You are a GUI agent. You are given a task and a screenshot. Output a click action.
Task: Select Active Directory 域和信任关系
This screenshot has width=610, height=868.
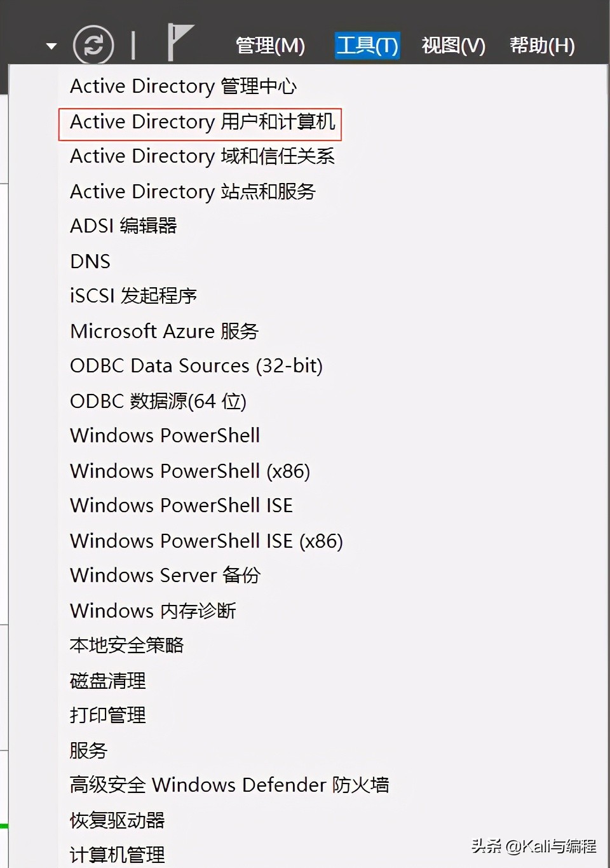tap(202, 156)
